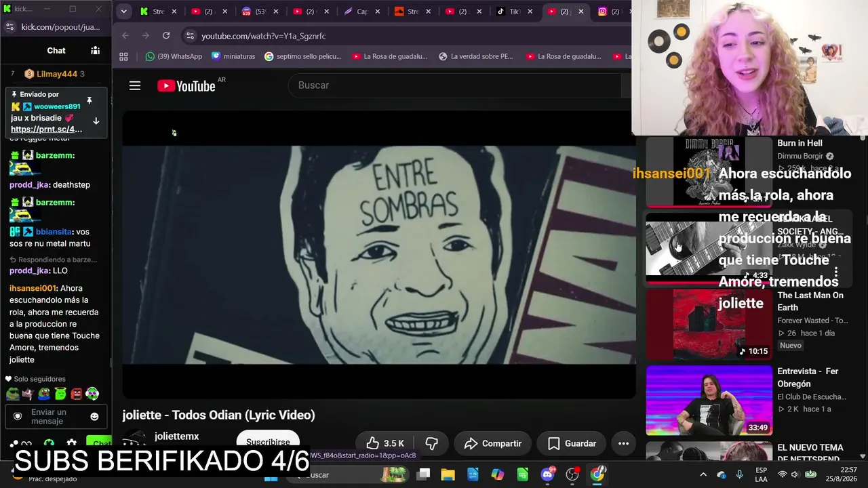The height and width of the screenshot is (488, 868).
Task: Click the video title joliette - Todos Odian
Action: 218,415
